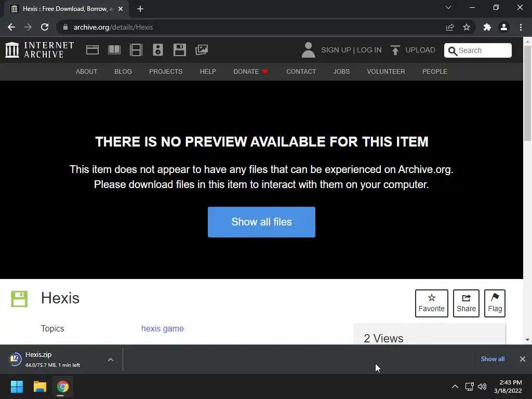Screen dimensions: 532x399
Task: Open the Web (Wayback) icon
Action: click(92, 50)
